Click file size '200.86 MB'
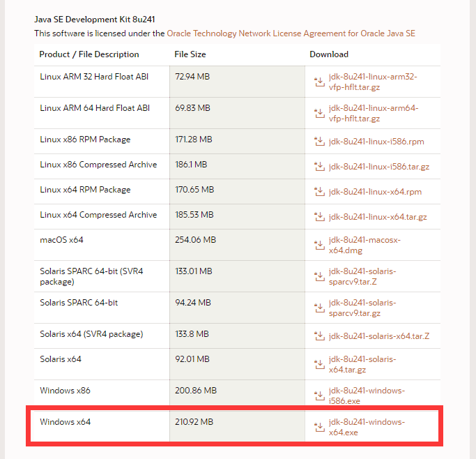This screenshot has width=476, height=459. (x=196, y=391)
